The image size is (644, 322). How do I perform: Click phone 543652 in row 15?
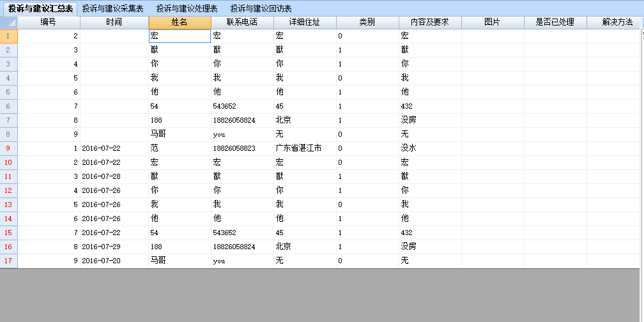click(242, 233)
